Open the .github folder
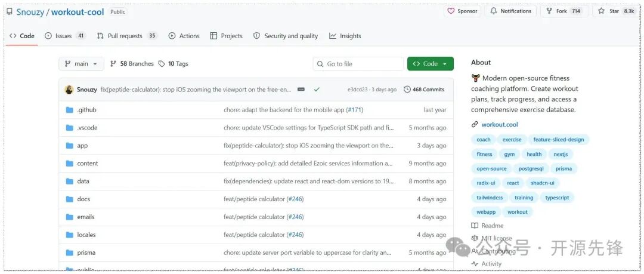This screenshot has width=644, height=274. (x=86, y=110)
